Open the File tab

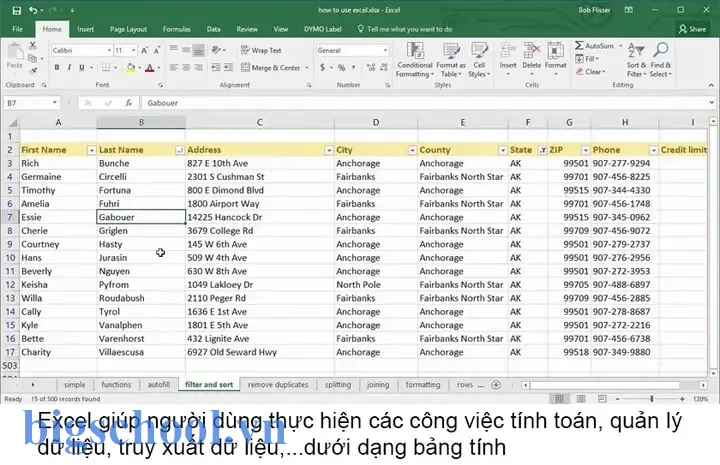coord(17,29)
